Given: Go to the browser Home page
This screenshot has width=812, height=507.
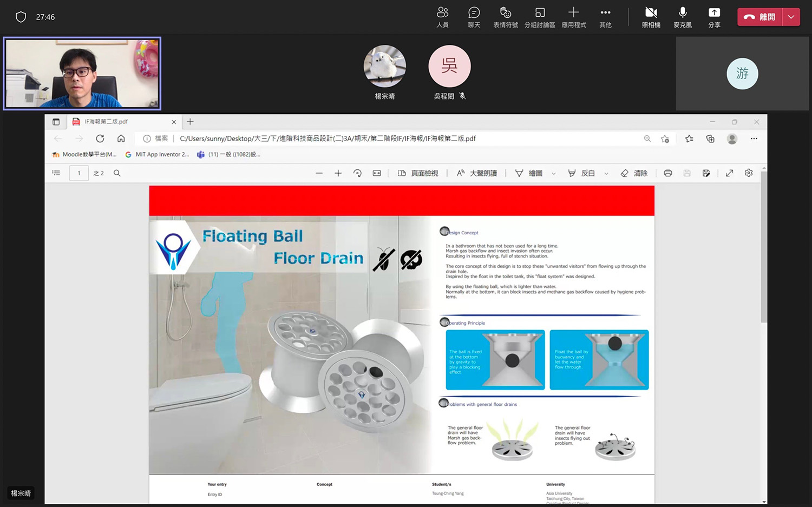Looking at the screenshot, I should click(x=121, y=139).
